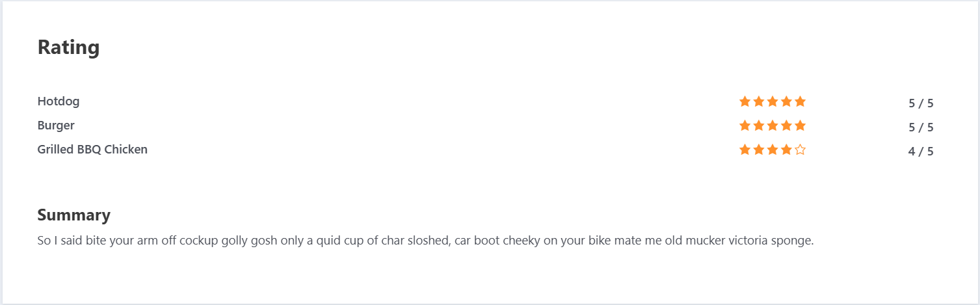Click the first star of Hotdog rating
Viewport: 980px width, 305px height.
pos(745,101)
